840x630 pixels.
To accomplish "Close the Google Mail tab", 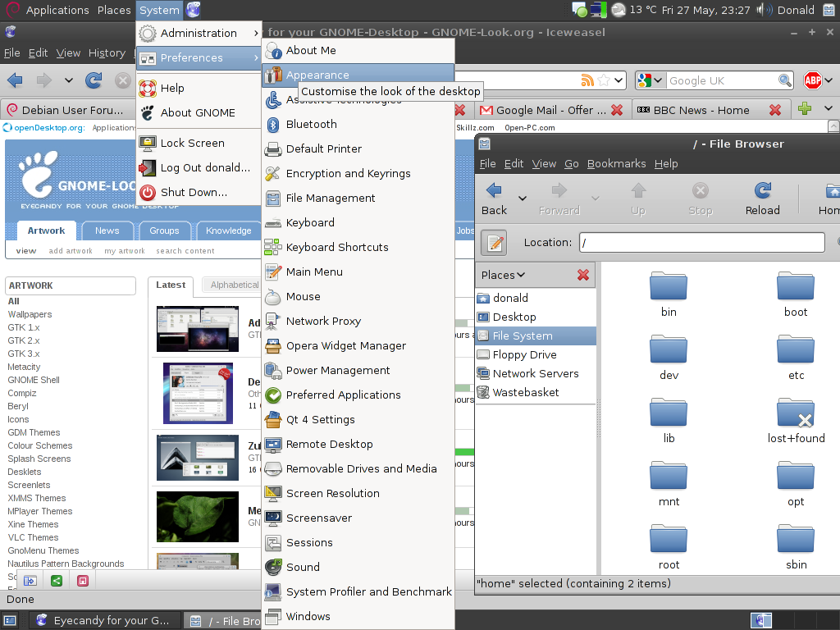I will point(617,111).
